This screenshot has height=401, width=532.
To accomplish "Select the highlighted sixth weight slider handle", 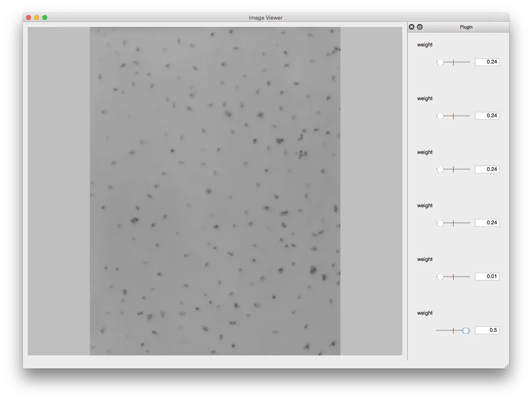I will [466, 331].
